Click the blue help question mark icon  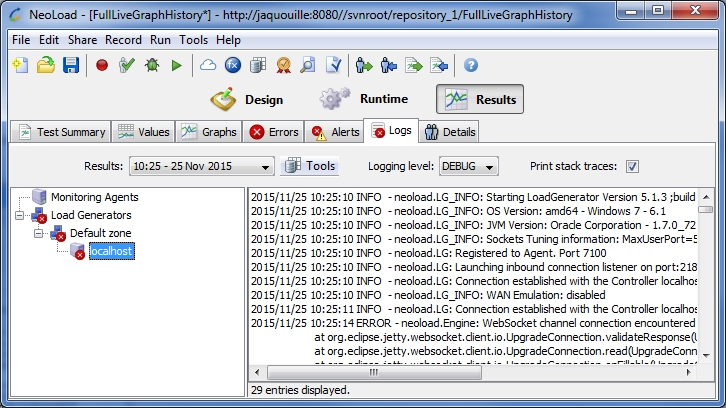[470, 65]
